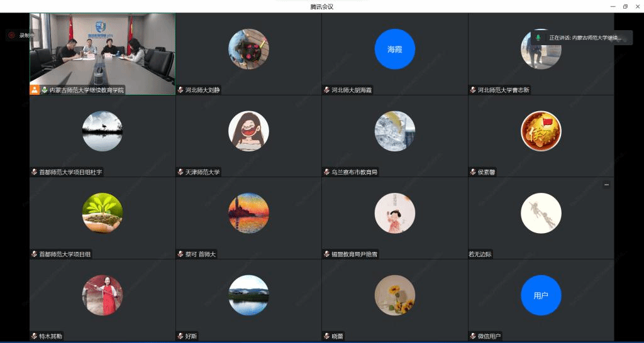Screen dimensions: 644x343
Task: Click the sunflower avatar of 晓蕾
Action: click(x=394, y=295)
